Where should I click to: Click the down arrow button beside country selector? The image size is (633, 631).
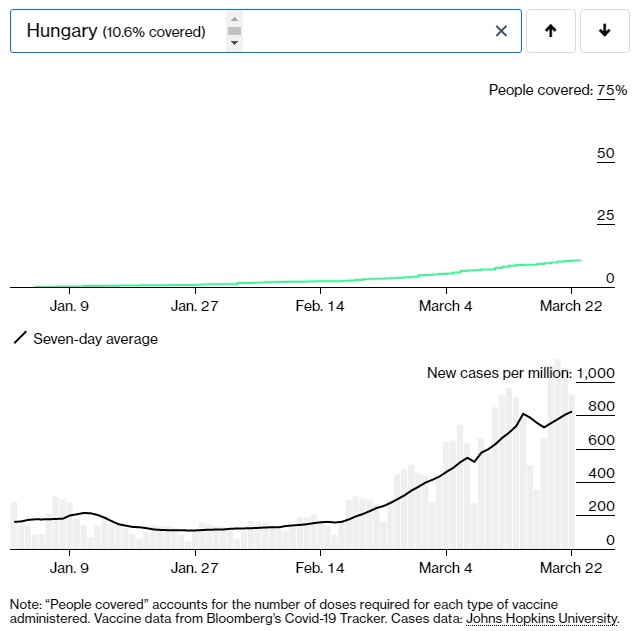[x=604, y=31]
